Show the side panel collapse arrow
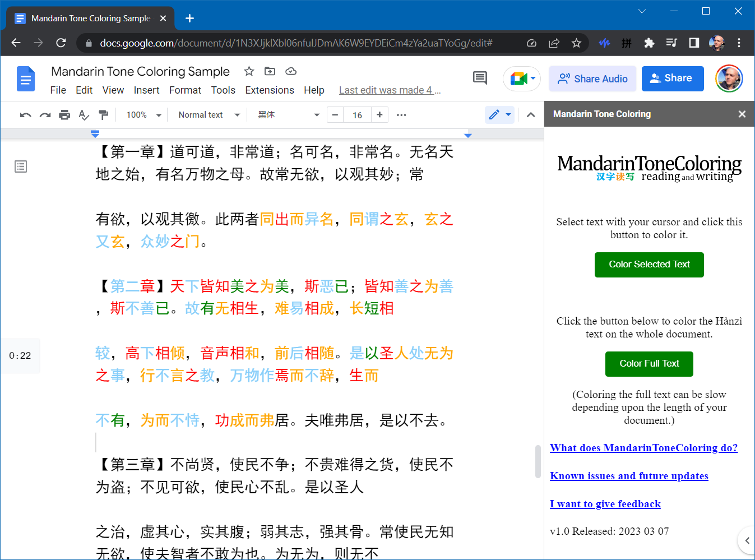The image size is (755, 560). pyautogui.click(x=747, y=541)
